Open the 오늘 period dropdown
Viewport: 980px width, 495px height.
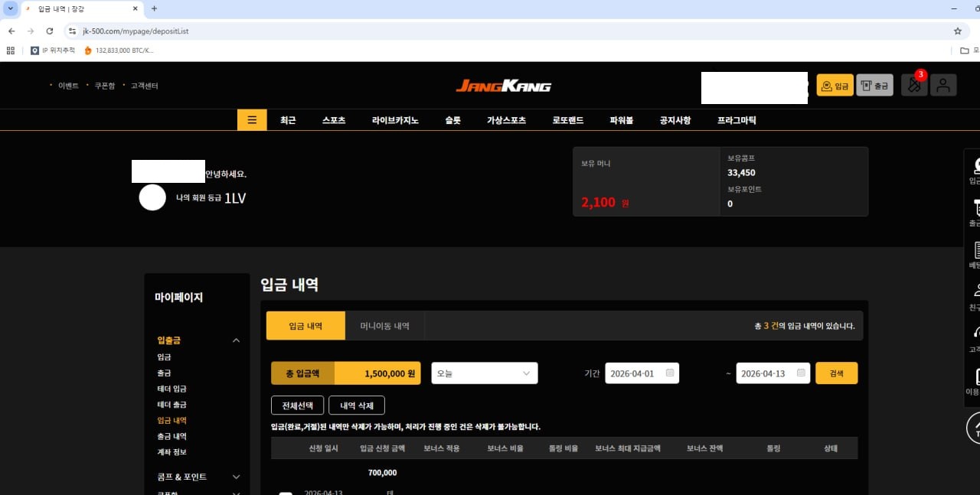pos(484,373)
